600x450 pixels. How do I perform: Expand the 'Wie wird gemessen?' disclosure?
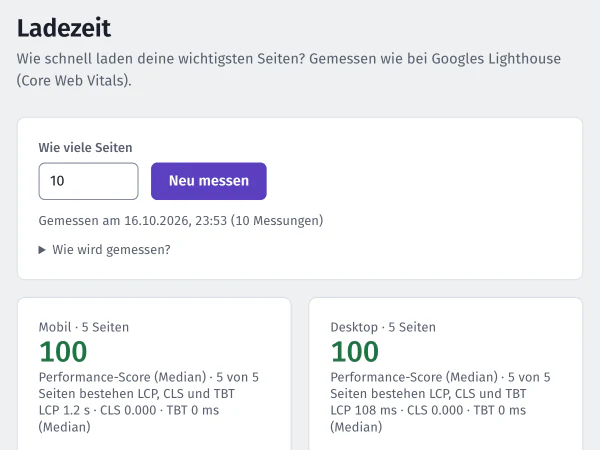104,250
